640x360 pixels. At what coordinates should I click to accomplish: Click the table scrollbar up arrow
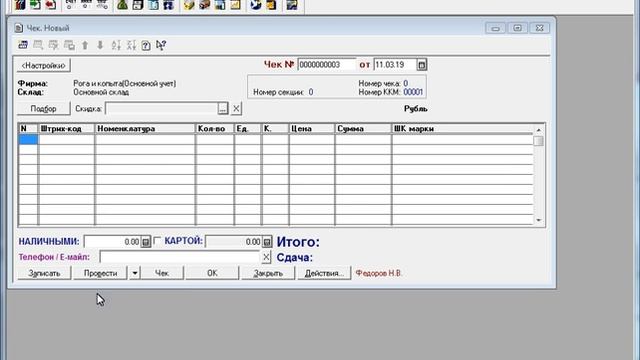[x=539, y=130]
